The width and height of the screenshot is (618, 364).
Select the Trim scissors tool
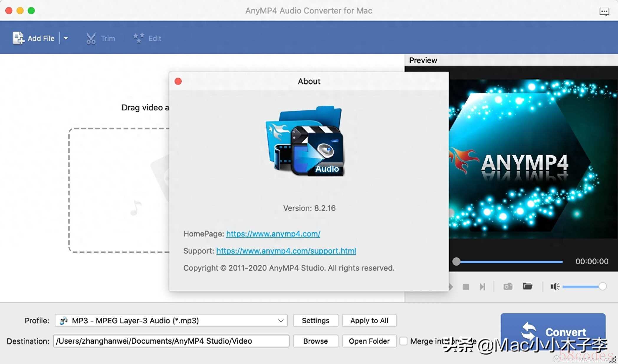91,38
